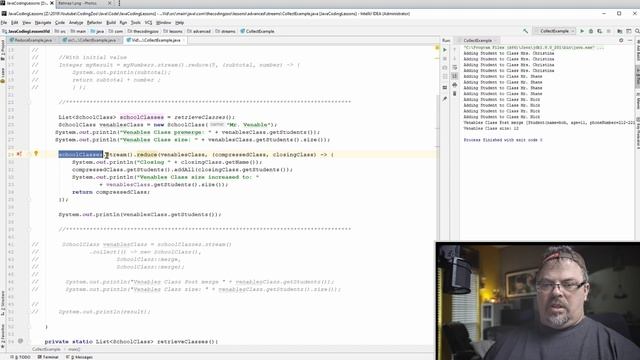Click the thecodingzoo package breadcrumb

click(144, 31)
